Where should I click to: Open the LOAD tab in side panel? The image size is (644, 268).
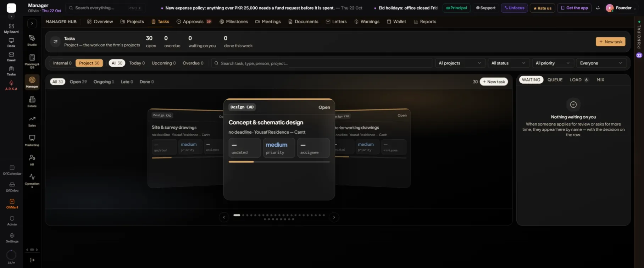(579, 80)
